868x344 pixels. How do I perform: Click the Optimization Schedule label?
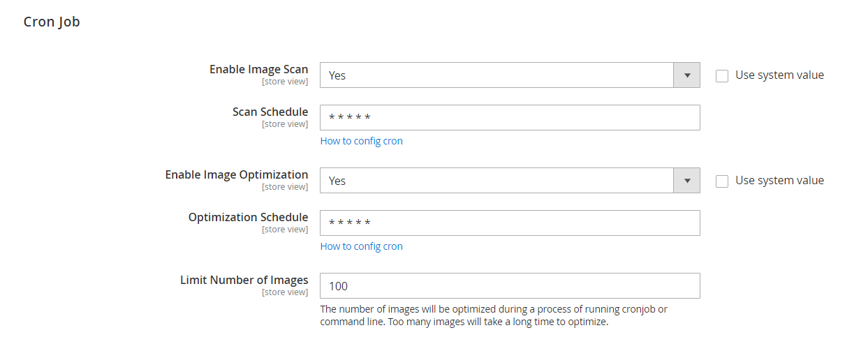tap(248, 218)
